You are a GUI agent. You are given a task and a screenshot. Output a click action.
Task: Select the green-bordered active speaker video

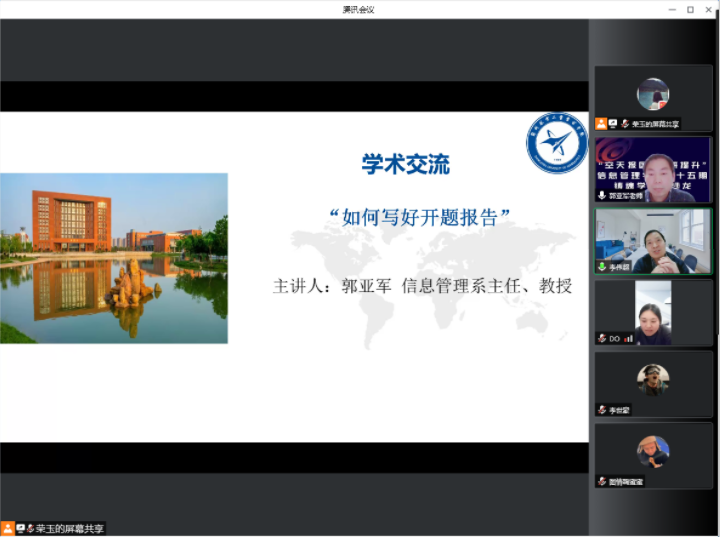point(653,240)
